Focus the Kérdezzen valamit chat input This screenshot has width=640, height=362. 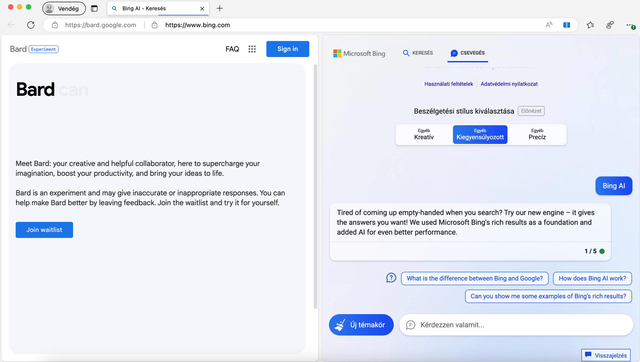[516, 325]
